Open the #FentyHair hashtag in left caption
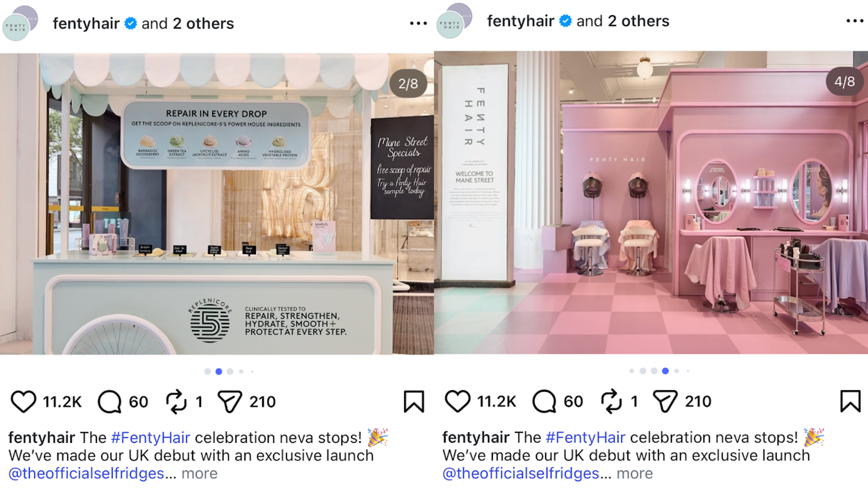 151,437
